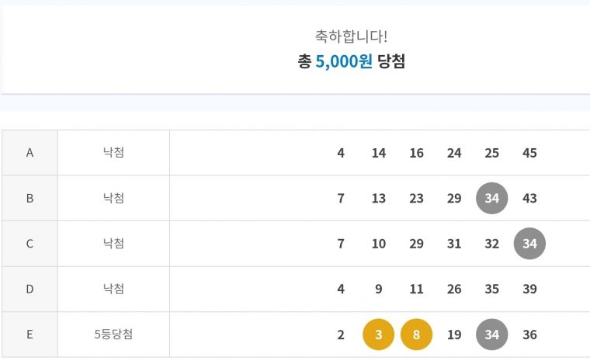Click the gray 34 ball in row C
The height and width of the screenshot is (364, 590).
pyautogui.click(x=529, y=244)
